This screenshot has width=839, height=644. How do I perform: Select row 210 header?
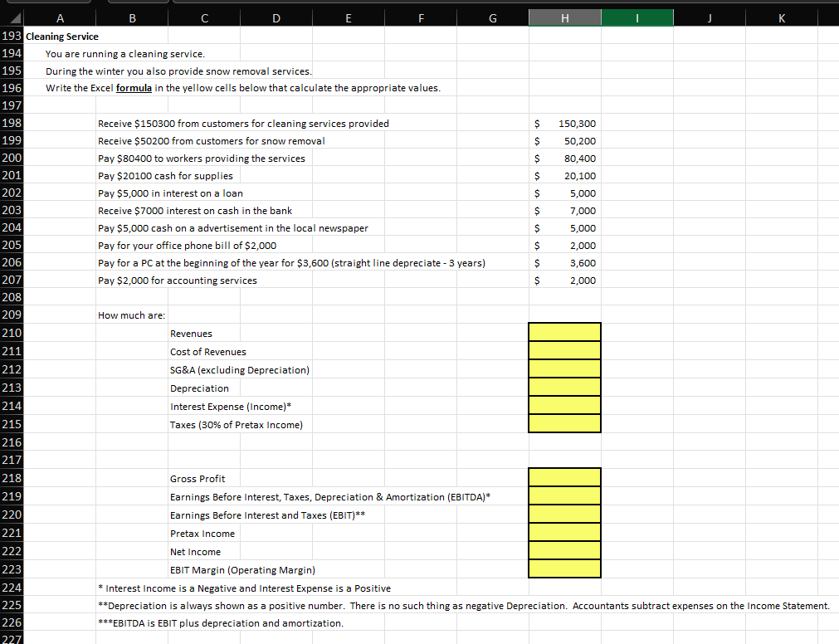pyautogui.click(x=12, y=333)
